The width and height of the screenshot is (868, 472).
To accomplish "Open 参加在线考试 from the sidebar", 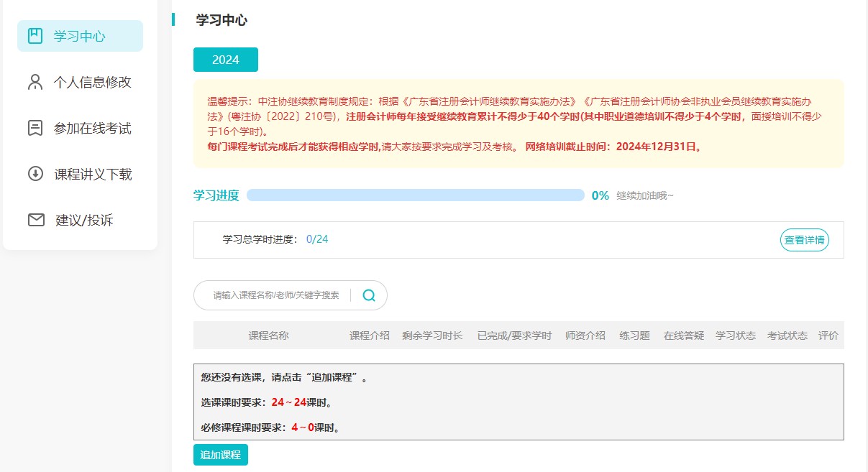I will click(x=94, y=128).
